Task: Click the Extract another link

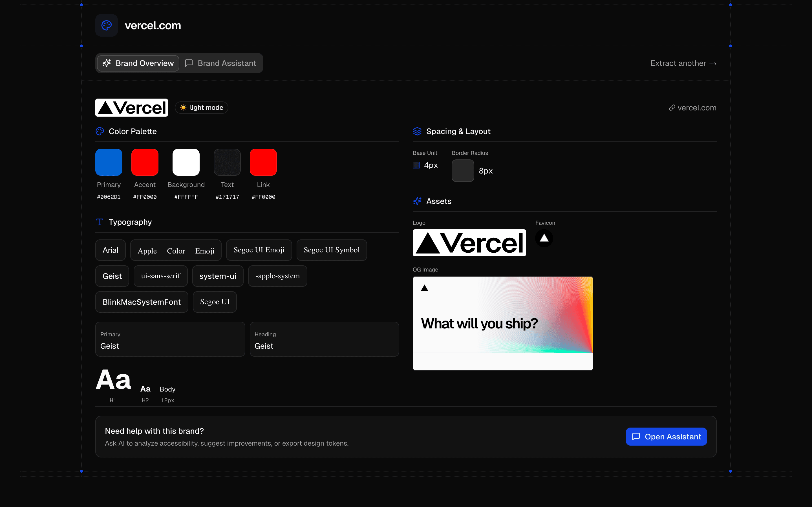Action: 683,63
